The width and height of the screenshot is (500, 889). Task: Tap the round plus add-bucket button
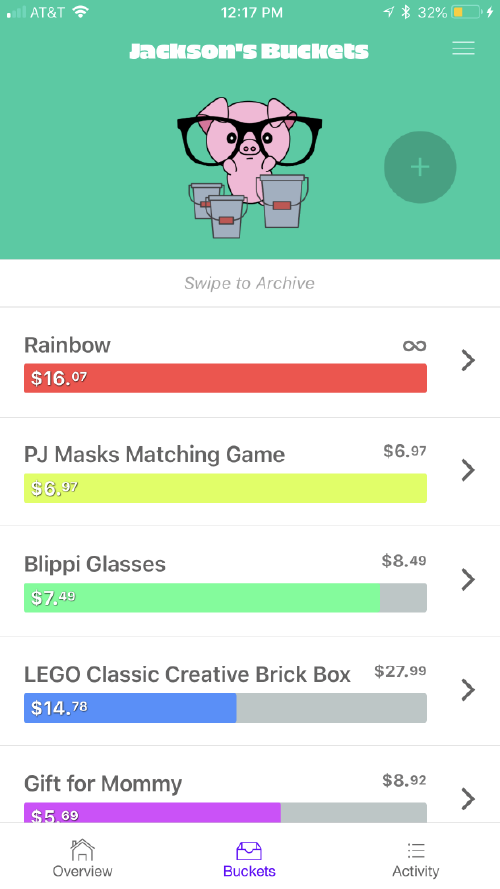tap(420, 167)
